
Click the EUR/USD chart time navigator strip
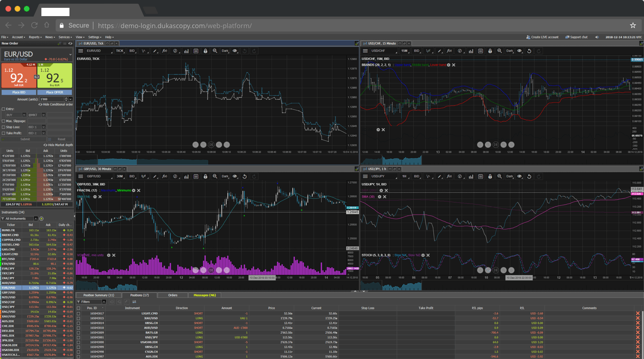point(217,160)
